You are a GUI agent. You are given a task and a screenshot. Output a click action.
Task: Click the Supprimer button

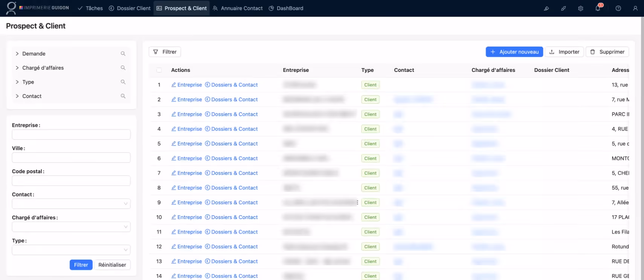[x=607, y=52]
